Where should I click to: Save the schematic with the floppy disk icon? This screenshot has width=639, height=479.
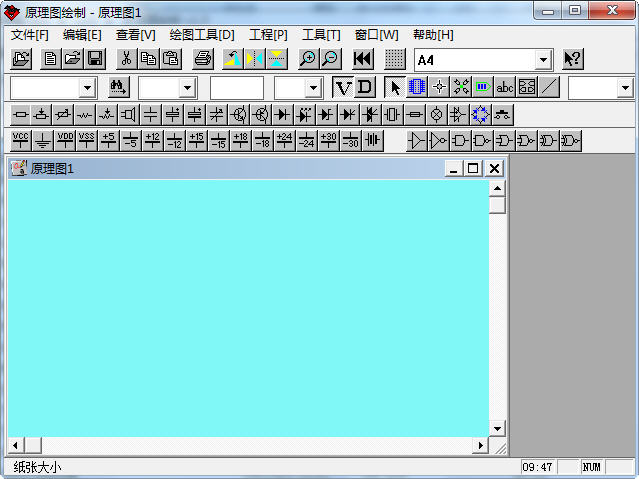coord(95,59)
